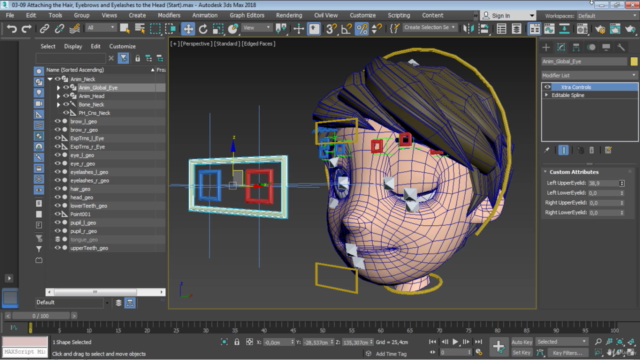This screenshot has width=640, height=360.
Task: Open the Utilities command panel tab
Action: click(x=621, y=47)
